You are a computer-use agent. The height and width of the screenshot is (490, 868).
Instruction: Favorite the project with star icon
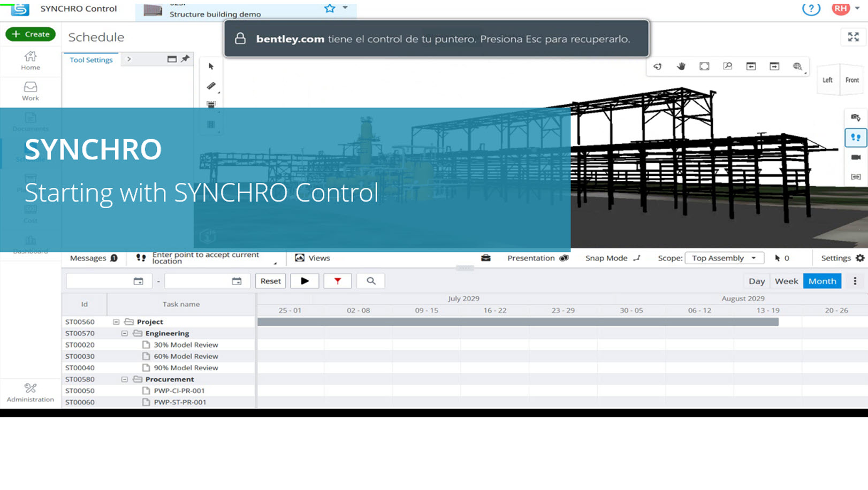point(330,8)
